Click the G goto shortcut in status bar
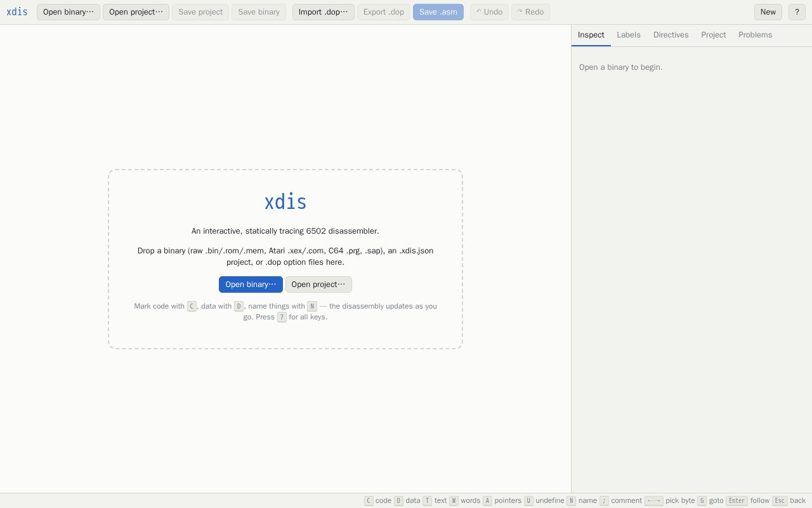Image resolution: width=812 pixels, height=508 pixels. (x=710, y=500)
